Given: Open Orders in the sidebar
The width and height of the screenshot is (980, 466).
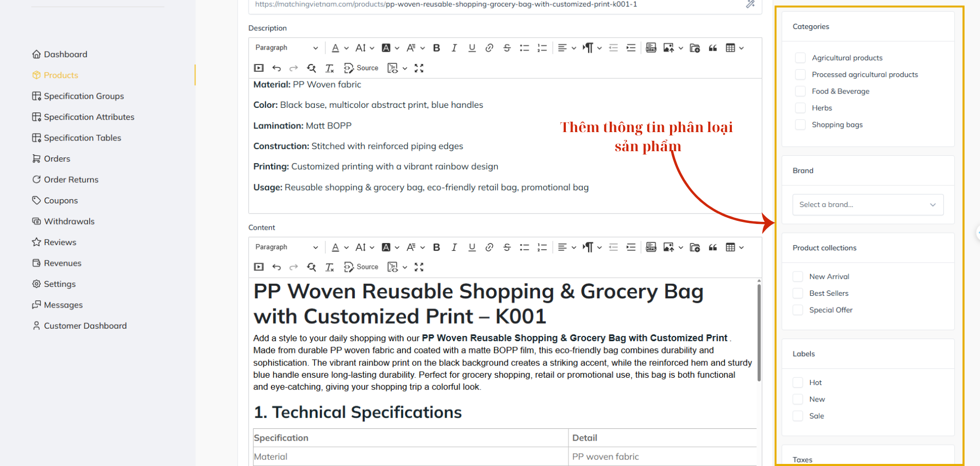Looking at the screenshot, I should [57, 159].
